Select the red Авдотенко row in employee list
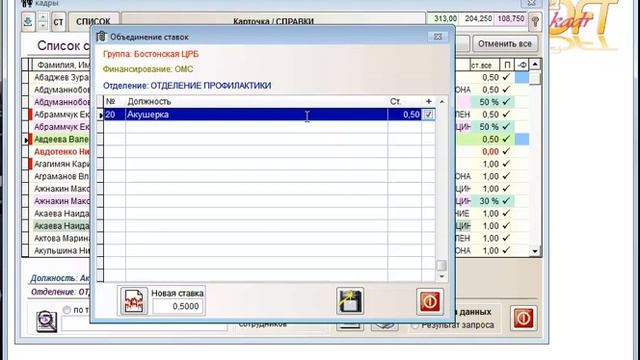640x360 pixels. pos(61,151)
